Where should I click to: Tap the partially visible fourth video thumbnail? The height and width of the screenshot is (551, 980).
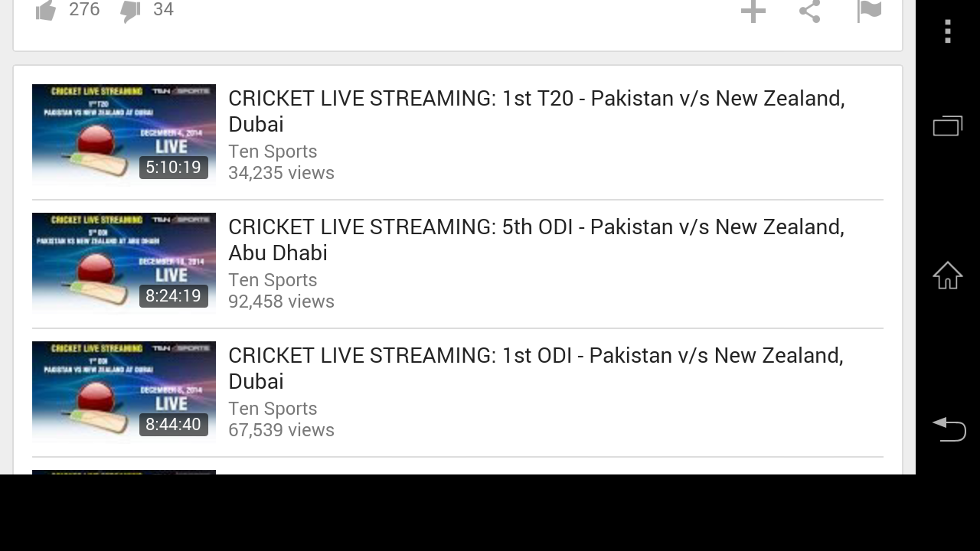coord(124,471)
